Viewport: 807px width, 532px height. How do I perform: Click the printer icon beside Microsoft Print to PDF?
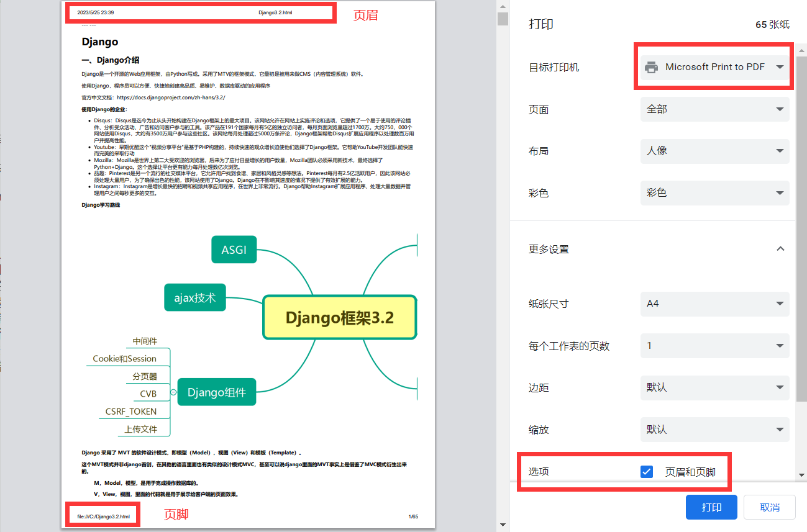point(651,67)
